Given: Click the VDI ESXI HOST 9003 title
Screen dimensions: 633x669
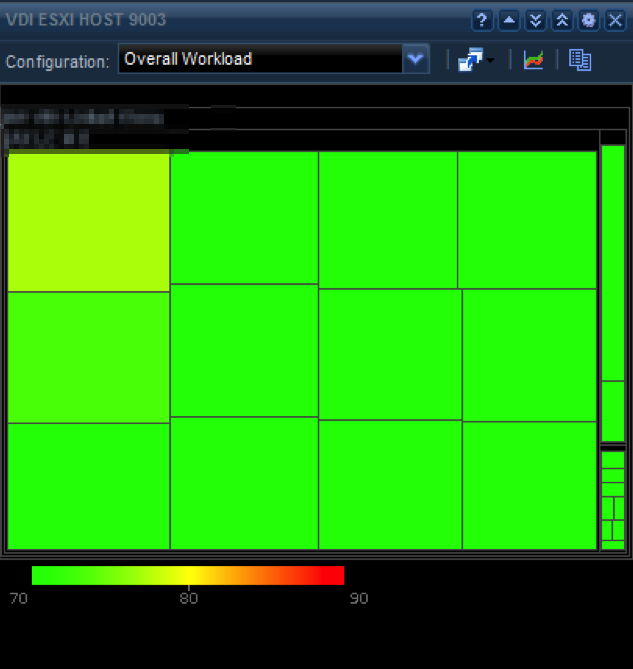Looking at the screenshot, I should [87, 20].
